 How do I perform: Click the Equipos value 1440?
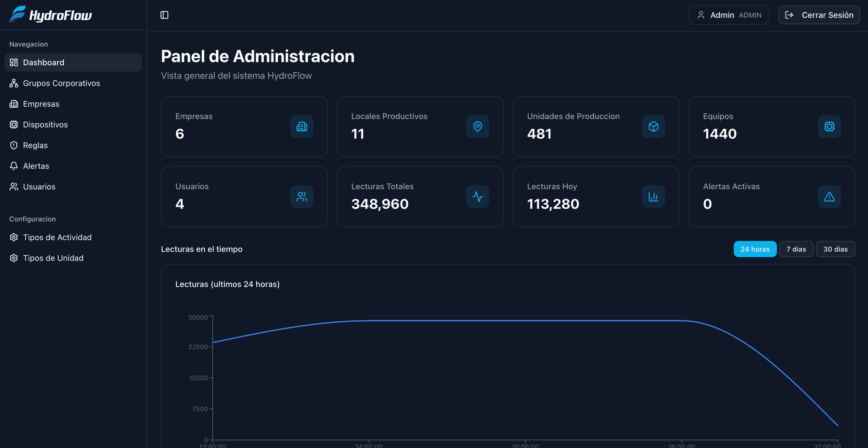(720, 134)
